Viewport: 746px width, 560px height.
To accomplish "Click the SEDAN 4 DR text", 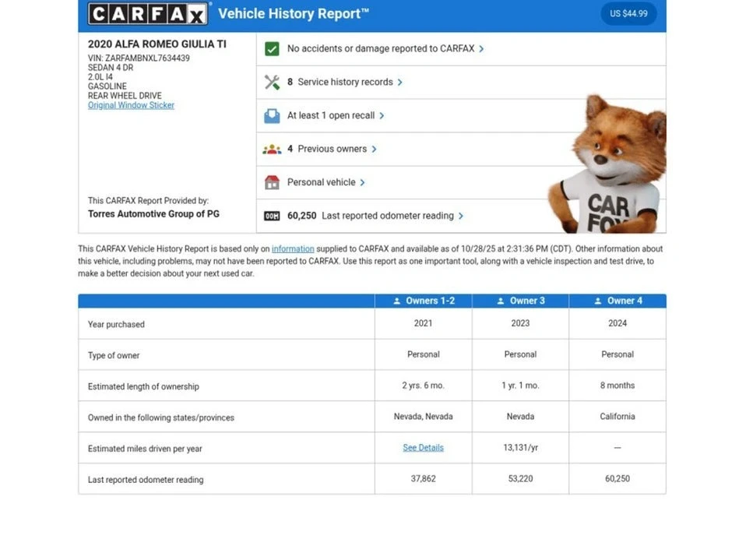I will point(111,68).
